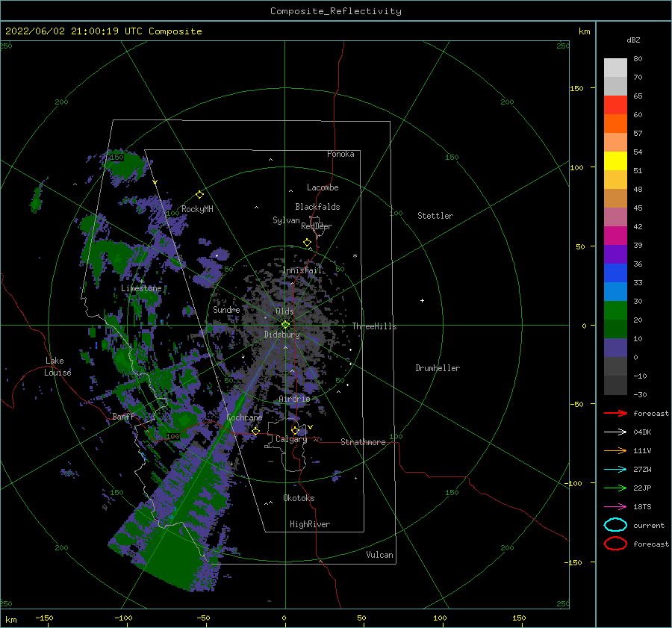Click the Limestone label
This screenshot has width=672, height=628.
(141, 288)
